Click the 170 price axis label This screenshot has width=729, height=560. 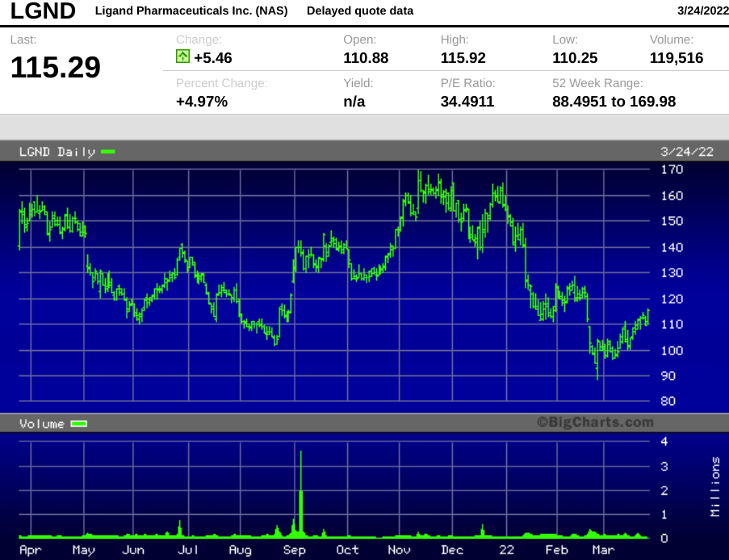(672, 169)
